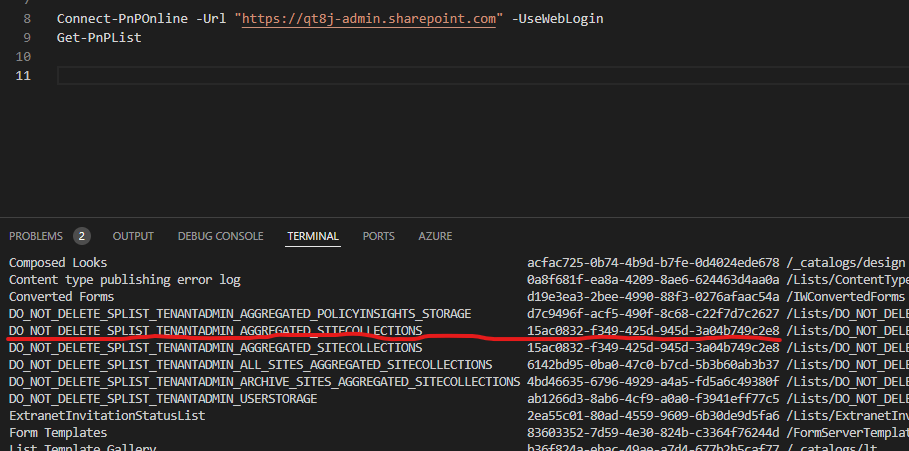
Task: Switch to the PROBLEMS tab
Action: [36, 236]
